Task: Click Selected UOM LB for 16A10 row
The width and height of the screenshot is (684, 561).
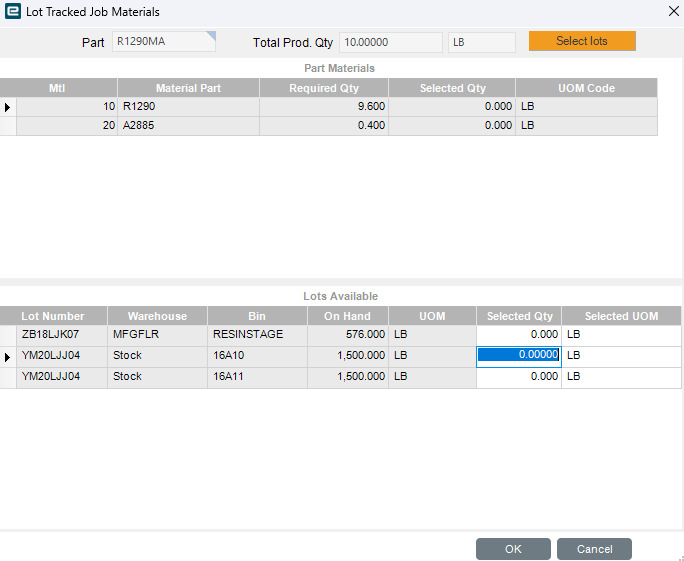Action: [622, 356]
